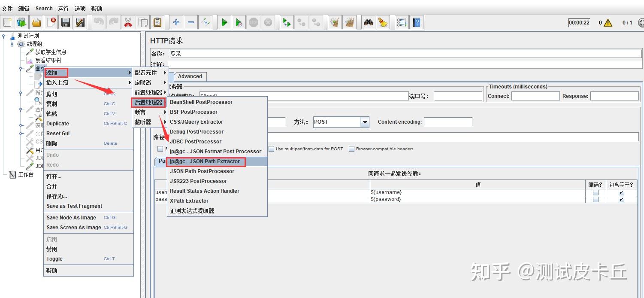Viewport: 644px width, 298px height.
Task: Collapse all nodes with the minus icon
Action: [x=191, y=22]
